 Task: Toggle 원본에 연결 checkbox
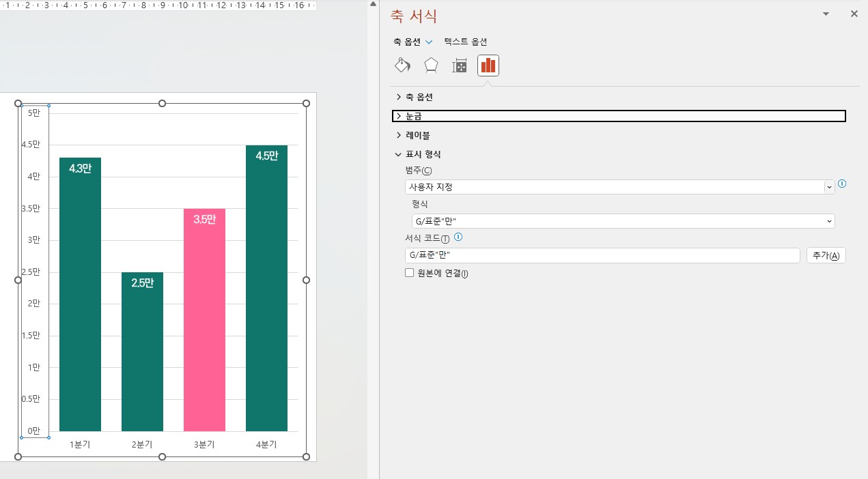tap(410, 273)
